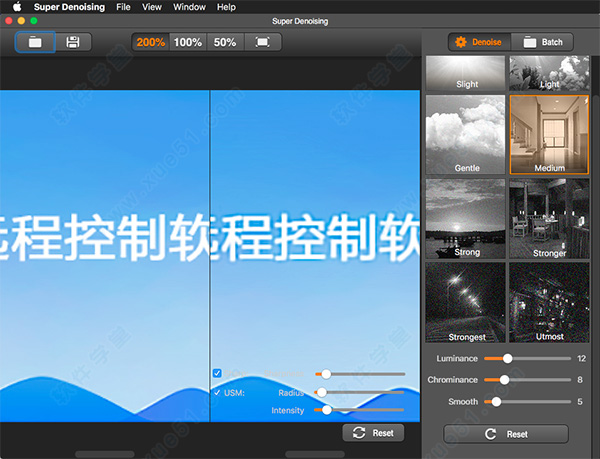Open the Window menu
Image resolution: width=600 pixels, height=459 pixels.
tap(189, 7)
